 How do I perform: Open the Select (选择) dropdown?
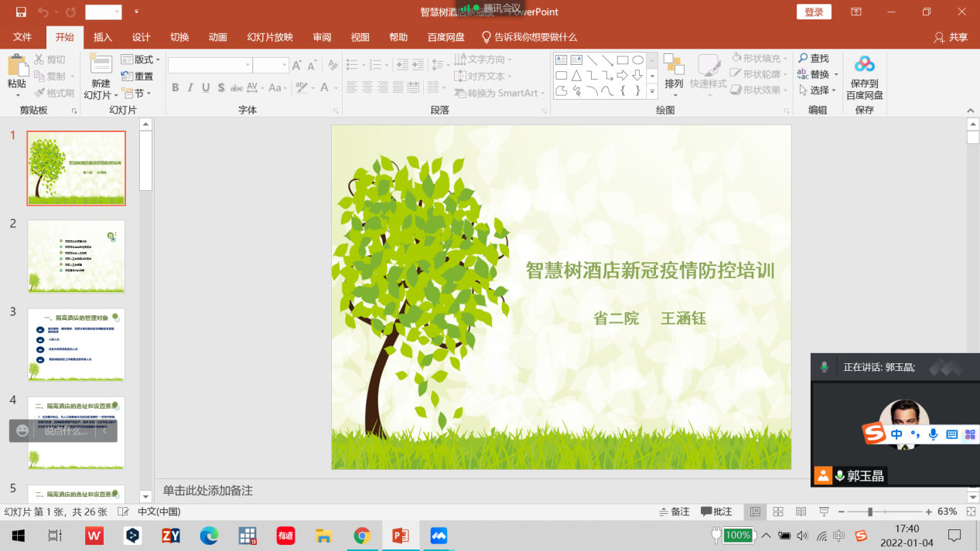click(818, 90)
